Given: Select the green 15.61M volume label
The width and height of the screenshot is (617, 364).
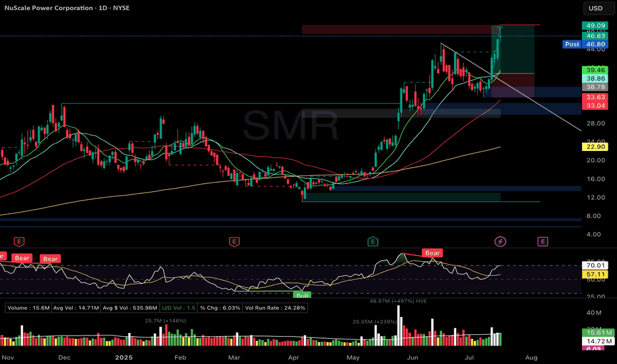Looking at the screenshot, I should [598, 333].
